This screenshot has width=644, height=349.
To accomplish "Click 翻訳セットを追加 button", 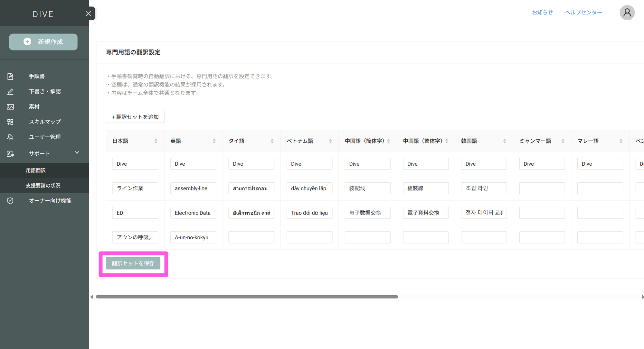I will [x=135, y=117].
